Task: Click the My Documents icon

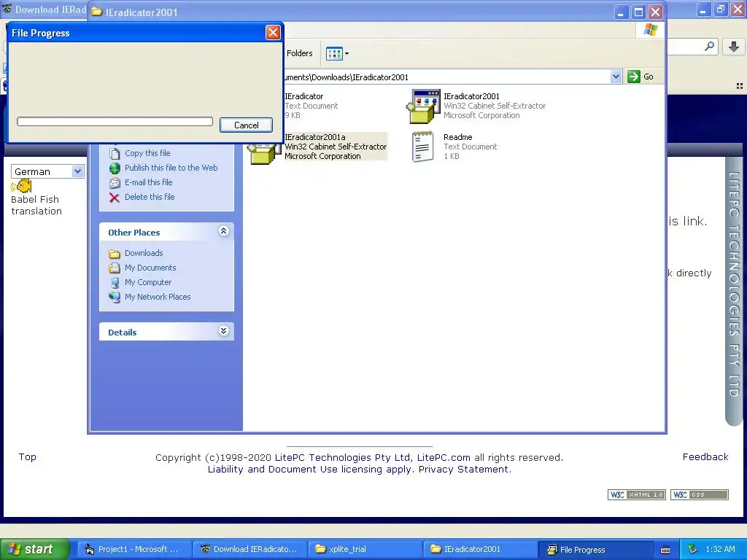Action: (x=115, y=268)
